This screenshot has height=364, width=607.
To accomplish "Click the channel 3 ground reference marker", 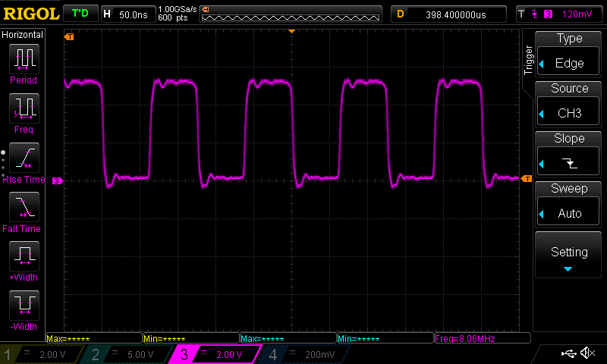I will click(58, 180).
